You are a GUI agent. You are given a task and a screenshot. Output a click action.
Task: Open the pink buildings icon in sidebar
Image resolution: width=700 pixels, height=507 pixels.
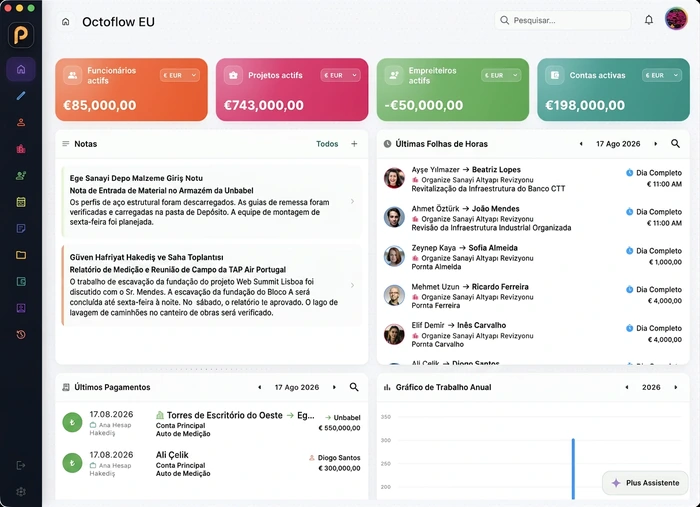pos(21,149)
